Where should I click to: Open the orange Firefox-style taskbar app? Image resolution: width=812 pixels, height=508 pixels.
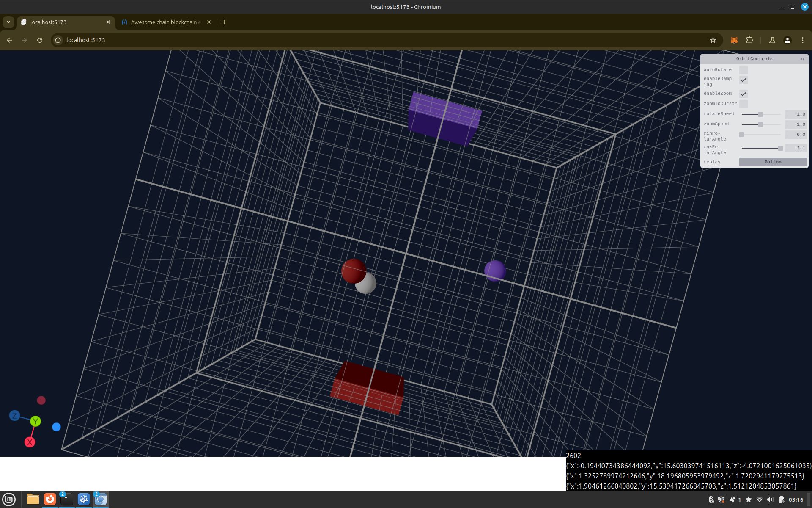(50, 500)
